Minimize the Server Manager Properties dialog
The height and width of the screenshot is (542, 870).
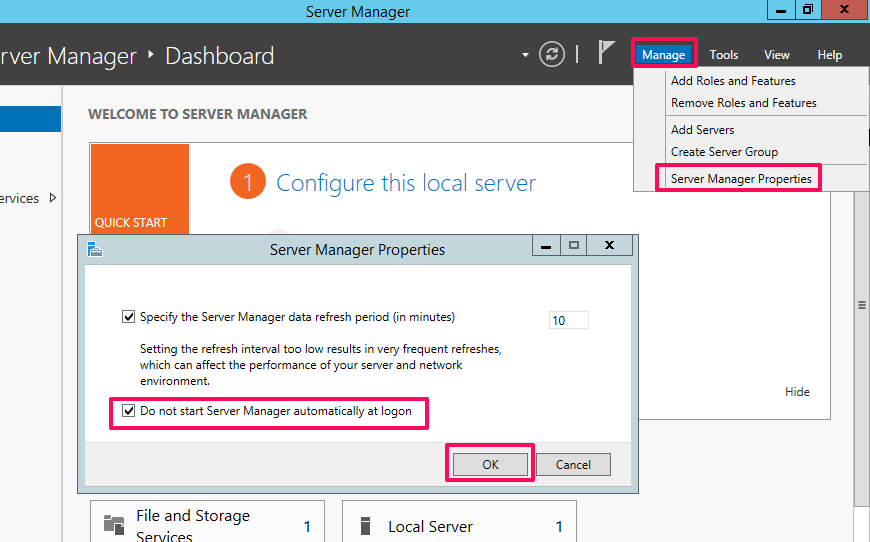point(546,246)
